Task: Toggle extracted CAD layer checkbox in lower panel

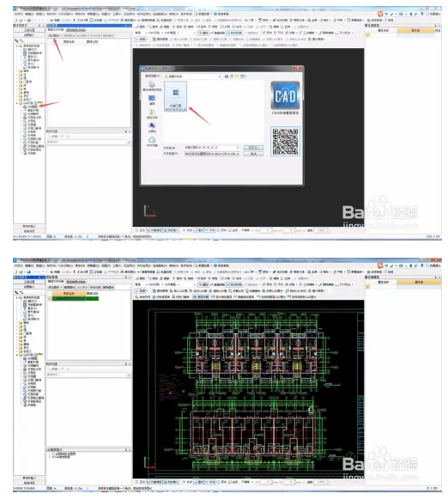Action: click(x=53, y=454)
